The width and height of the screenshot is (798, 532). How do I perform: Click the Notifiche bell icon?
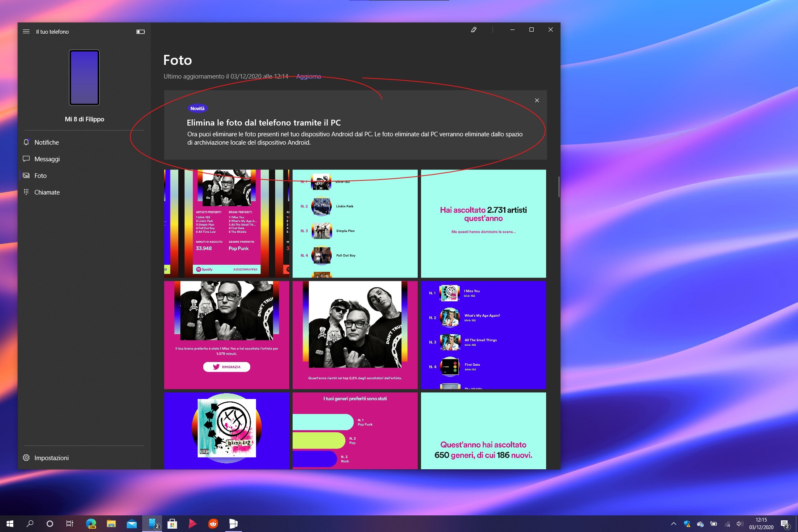click(26, 142)
